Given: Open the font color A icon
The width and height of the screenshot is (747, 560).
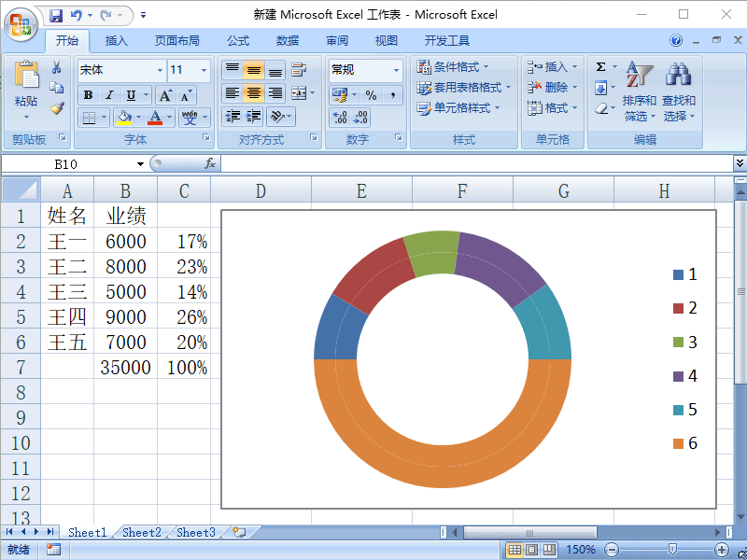Looking at the screenshot, I should point(154,117).
